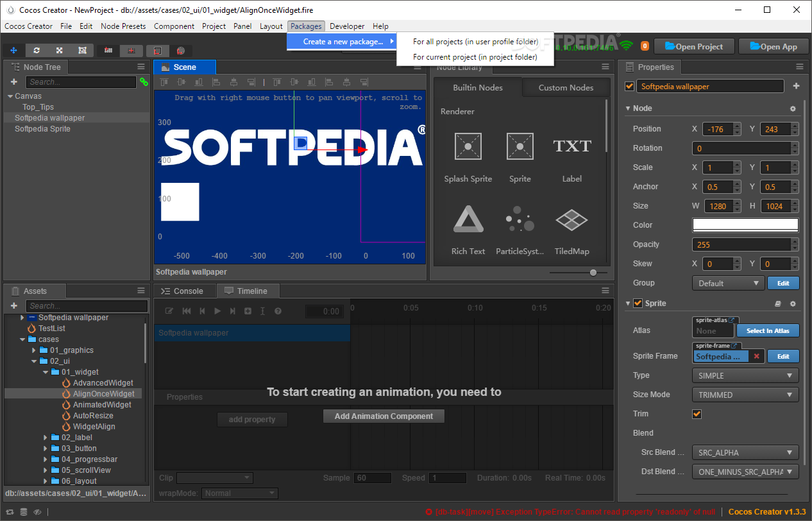Click Edit button next to Group
Image resolution: width=812 pixels, height=521 pixels.
783,283
